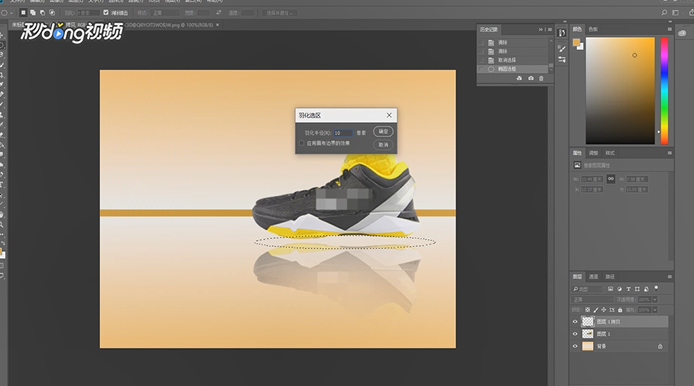Screen dimensions: 694x386
Task: Filter layers by adjustment layers icon
Action: [619, 289]
